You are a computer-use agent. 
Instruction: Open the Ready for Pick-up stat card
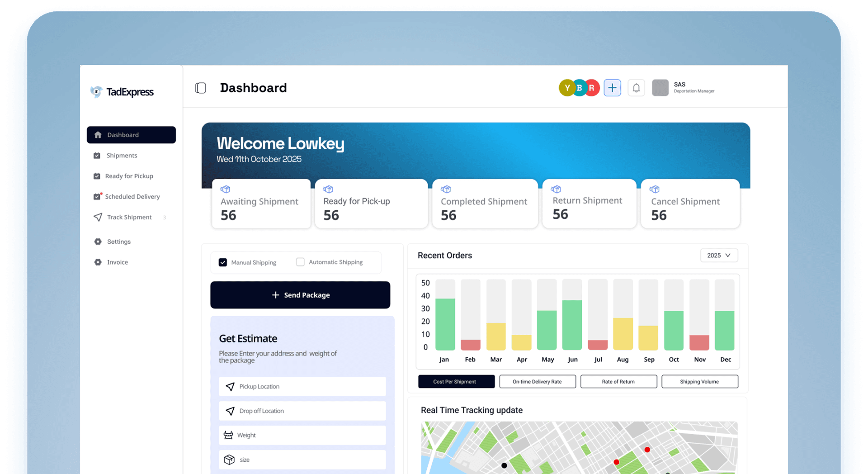[x=371, y=204]
